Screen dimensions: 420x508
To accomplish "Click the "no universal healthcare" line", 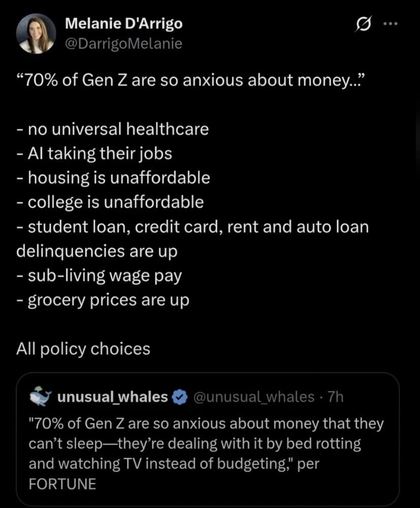I will coord(113,129).
